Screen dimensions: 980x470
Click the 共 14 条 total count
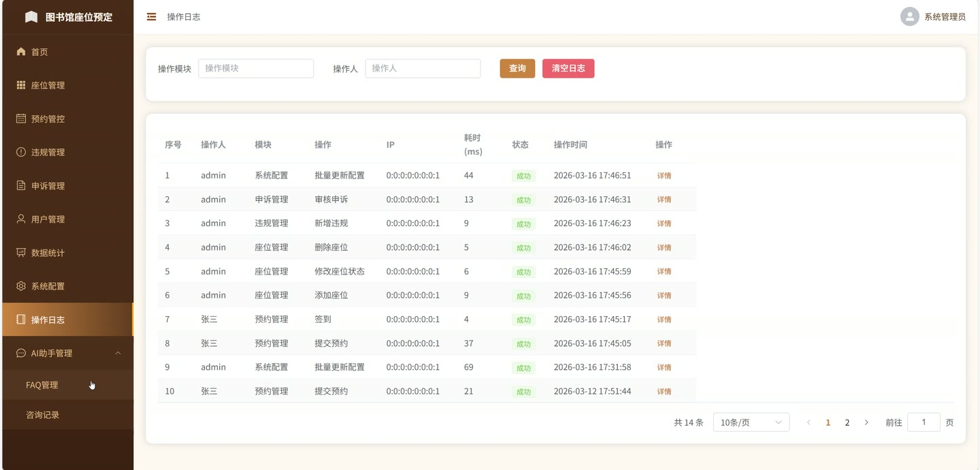(689, 422)
